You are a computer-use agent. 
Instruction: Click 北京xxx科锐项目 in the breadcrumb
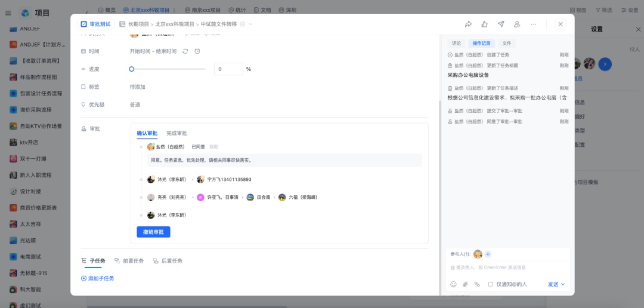click(175, 24)
